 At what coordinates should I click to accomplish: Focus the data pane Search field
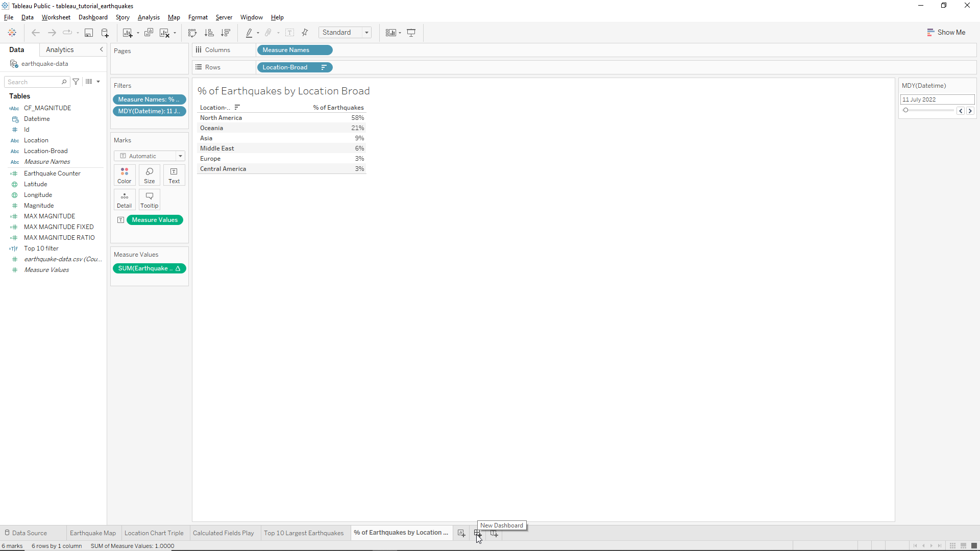click(x=37, y=82)
